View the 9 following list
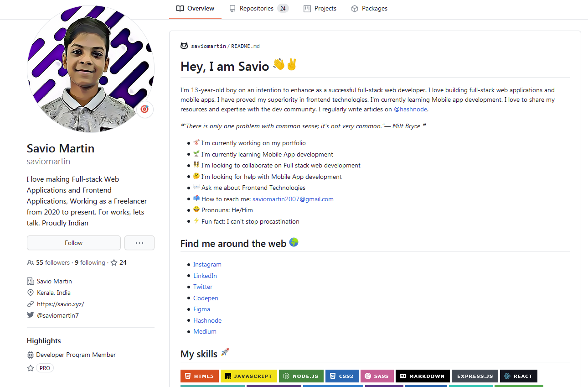This screenshot has width=588, height=387. point(90,262)
